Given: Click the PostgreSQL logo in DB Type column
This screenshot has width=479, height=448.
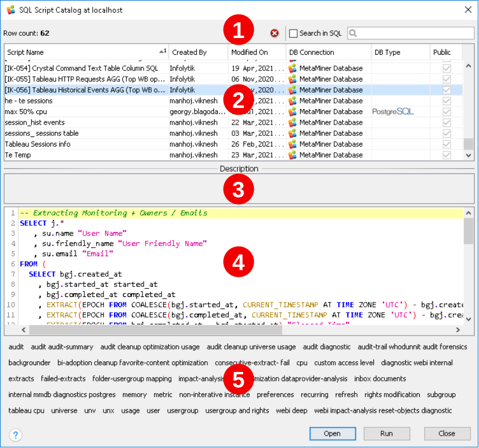Looking at the screenshot, I should coord(393,111).
